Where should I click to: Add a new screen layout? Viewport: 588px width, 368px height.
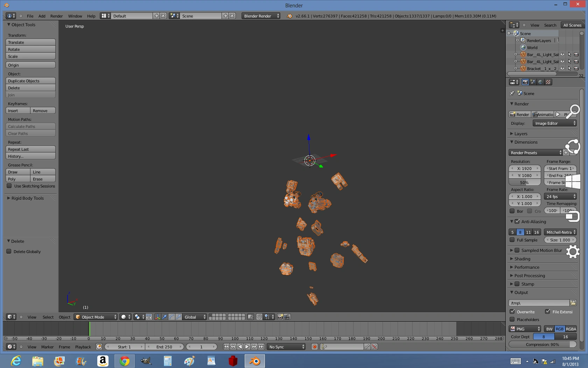tap(156, 16)
